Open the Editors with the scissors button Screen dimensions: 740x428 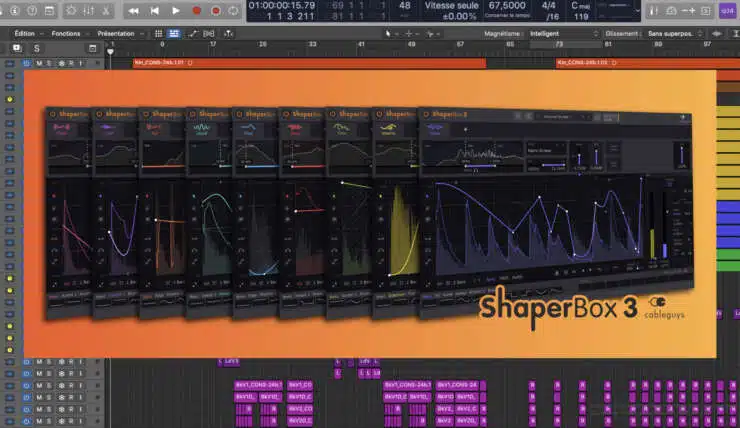click(106, 10)
